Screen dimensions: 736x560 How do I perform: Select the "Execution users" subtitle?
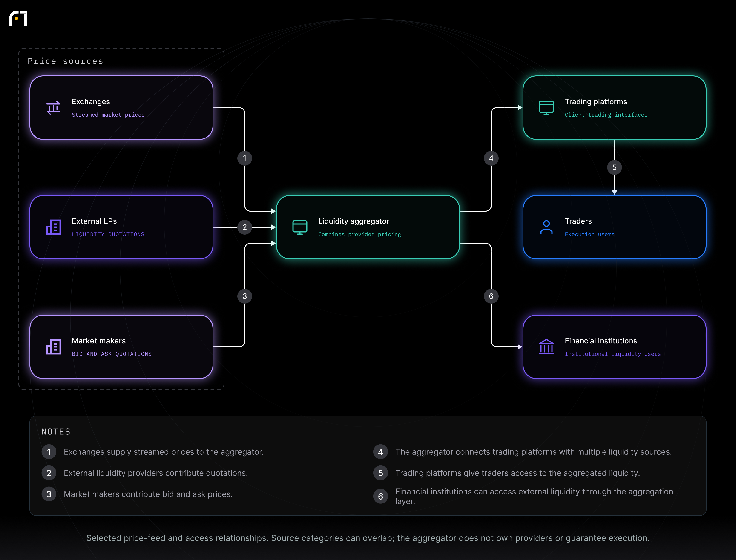point(589,234)
